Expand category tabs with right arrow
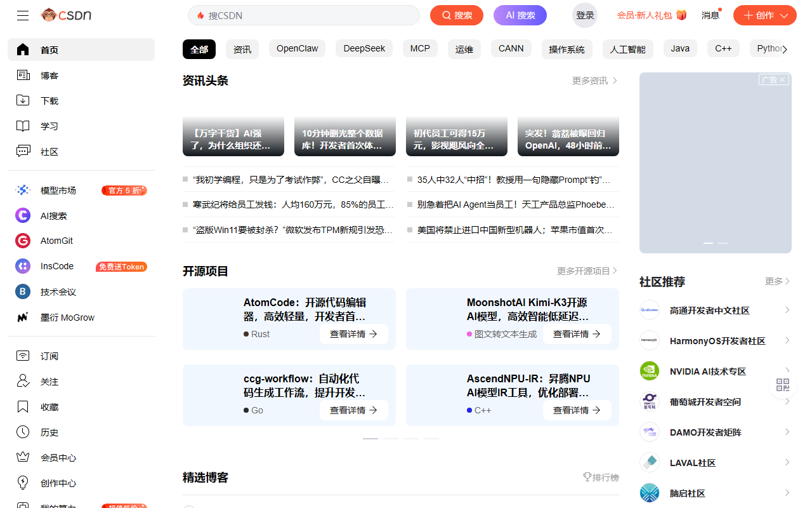812x508 pixels. [785, 49]
